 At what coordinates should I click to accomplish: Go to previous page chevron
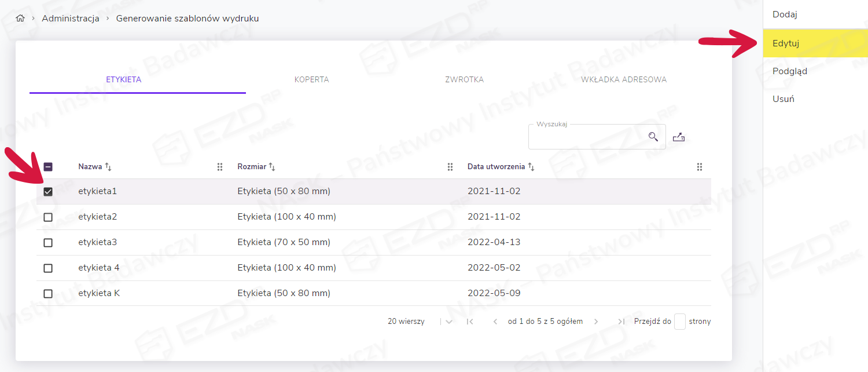495,322
